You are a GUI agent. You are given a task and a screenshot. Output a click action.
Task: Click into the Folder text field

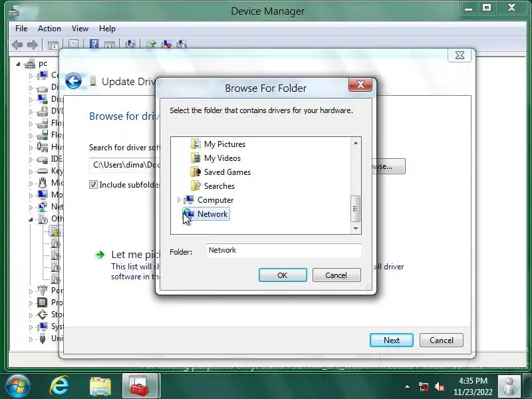(284, 251)
